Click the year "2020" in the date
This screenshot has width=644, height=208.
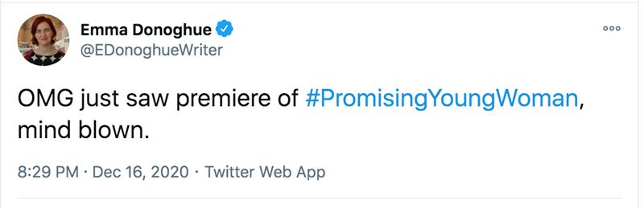[170, 172]
